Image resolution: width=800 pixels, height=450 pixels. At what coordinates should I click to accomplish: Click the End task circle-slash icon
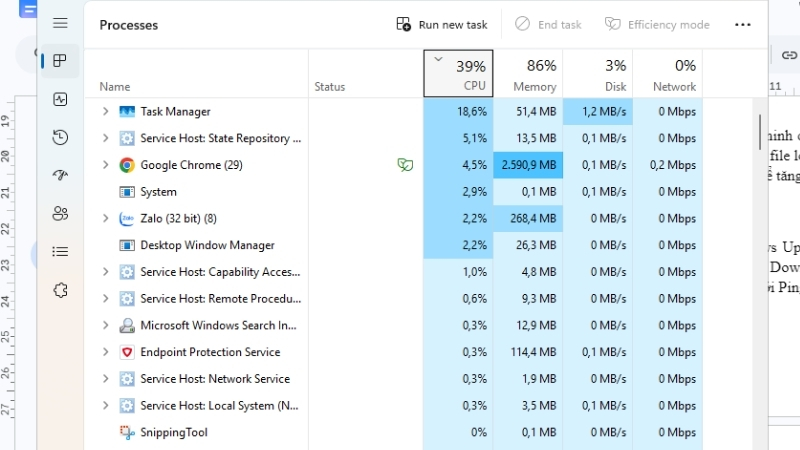click(x=522, y=23)
